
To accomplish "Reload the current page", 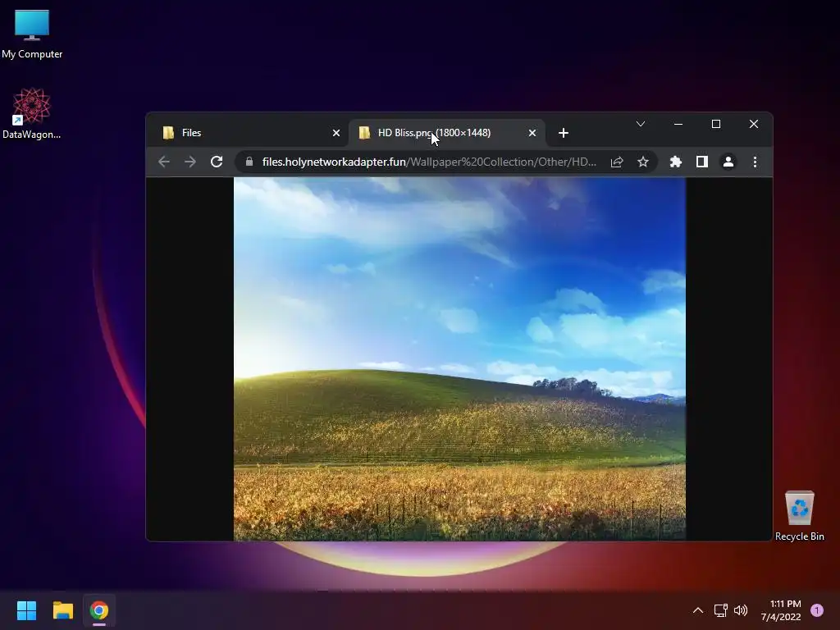I will [x=217, y=162].
